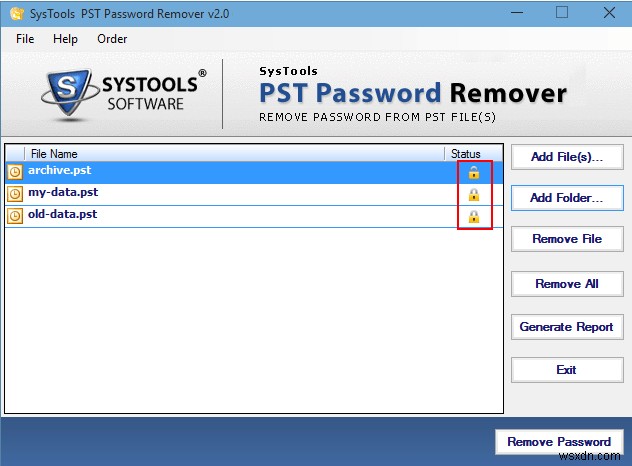Click the lock status icon for my-data.pst
The height and width of the screenshot is (466, 632).
474,195
